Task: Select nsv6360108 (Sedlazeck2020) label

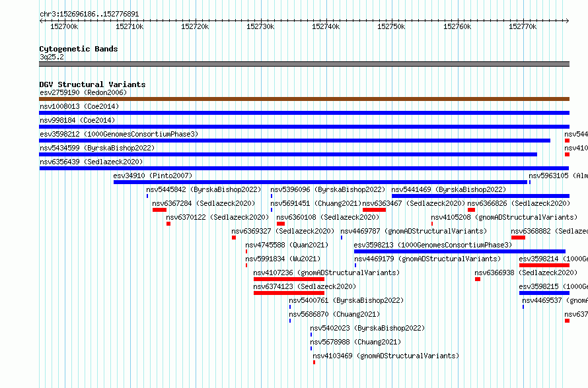Action: click(x=328, y=217)
